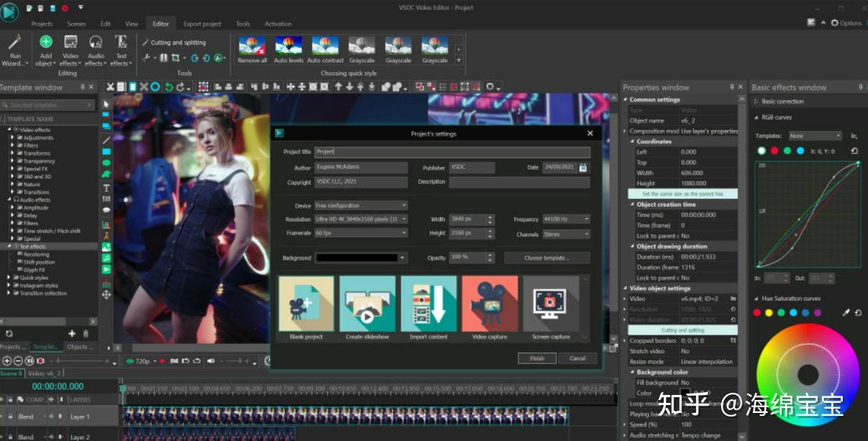
Task: Select the Blank project option
Action: (306, 308)
